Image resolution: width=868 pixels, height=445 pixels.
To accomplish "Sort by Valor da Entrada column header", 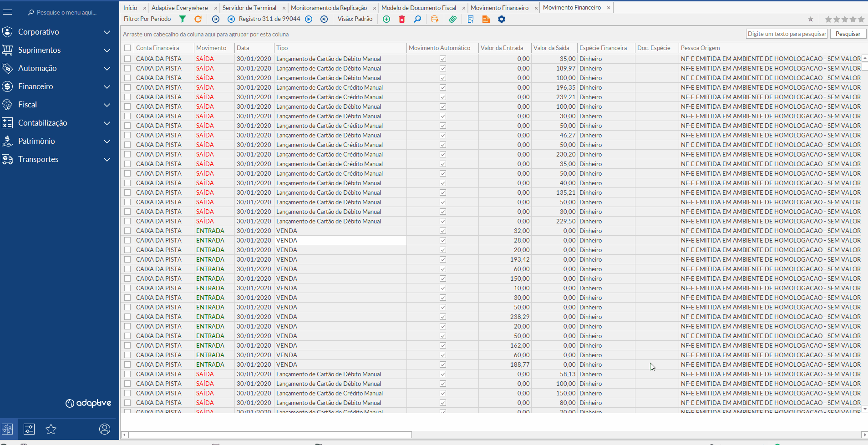I will (502, 48).
